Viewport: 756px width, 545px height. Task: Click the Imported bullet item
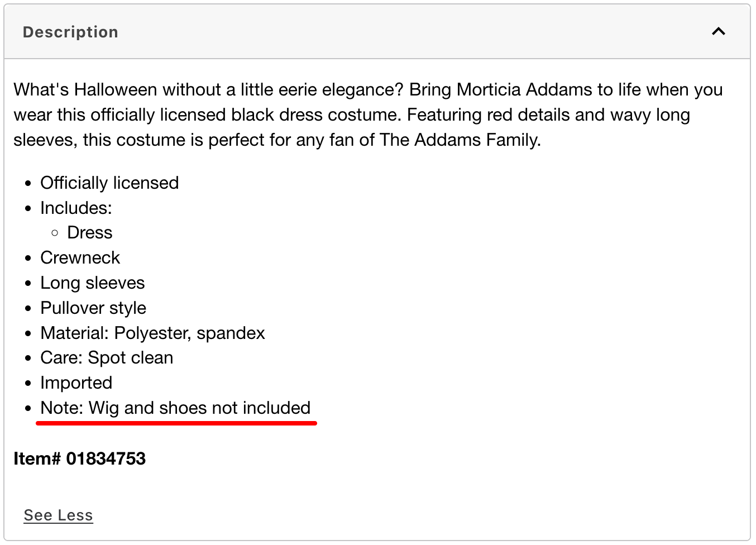click(76, 383)
